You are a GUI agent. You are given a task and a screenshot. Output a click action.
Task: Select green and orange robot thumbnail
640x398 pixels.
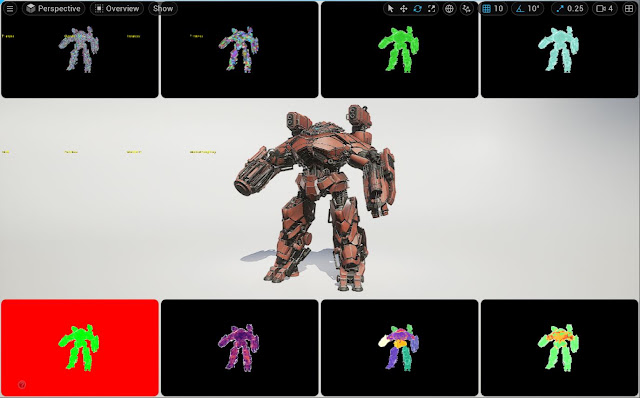tap(559, 348)
